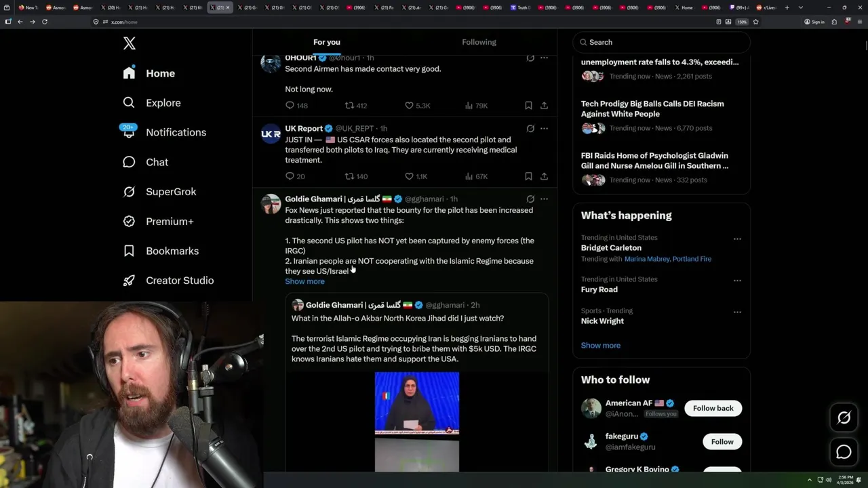Viewport: 868px width, 488px height.
Task: Show more trends in What's happening
Action: click(x=600, y=346)
